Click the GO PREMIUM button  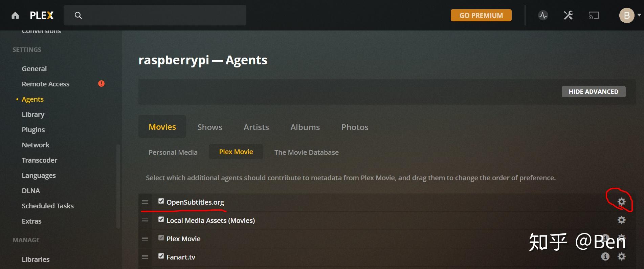[x=481, y=16]
